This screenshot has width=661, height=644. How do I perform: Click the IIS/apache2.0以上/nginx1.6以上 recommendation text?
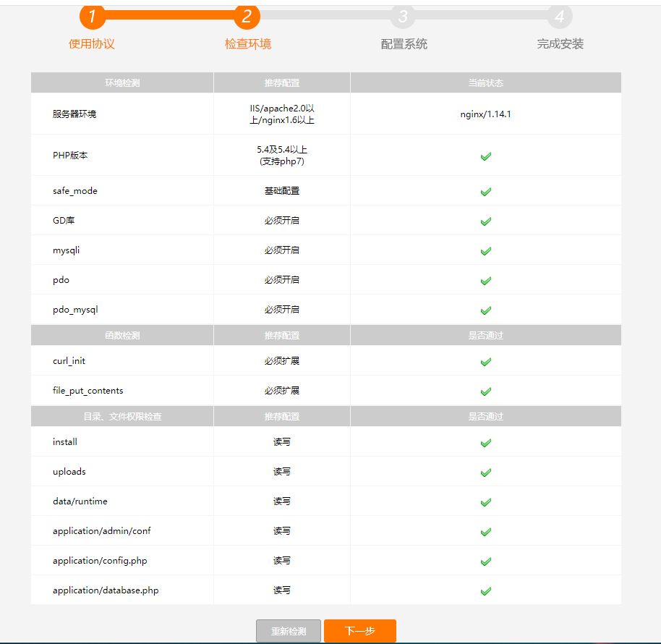coord(282,114)
